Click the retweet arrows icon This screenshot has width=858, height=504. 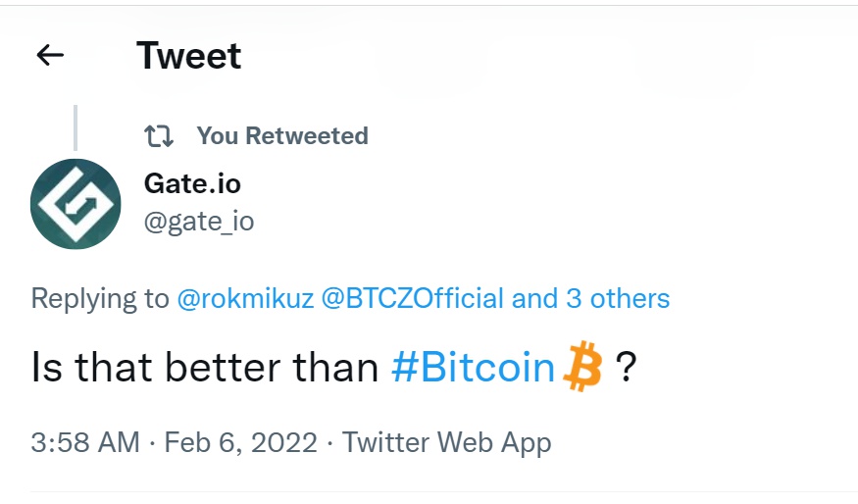(x=159, y=135)
